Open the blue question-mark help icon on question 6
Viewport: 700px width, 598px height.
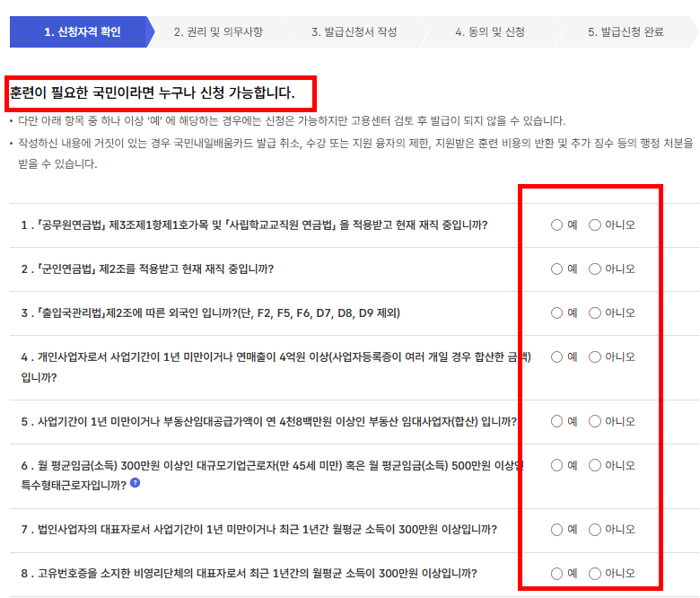click(x=136, y=483)
